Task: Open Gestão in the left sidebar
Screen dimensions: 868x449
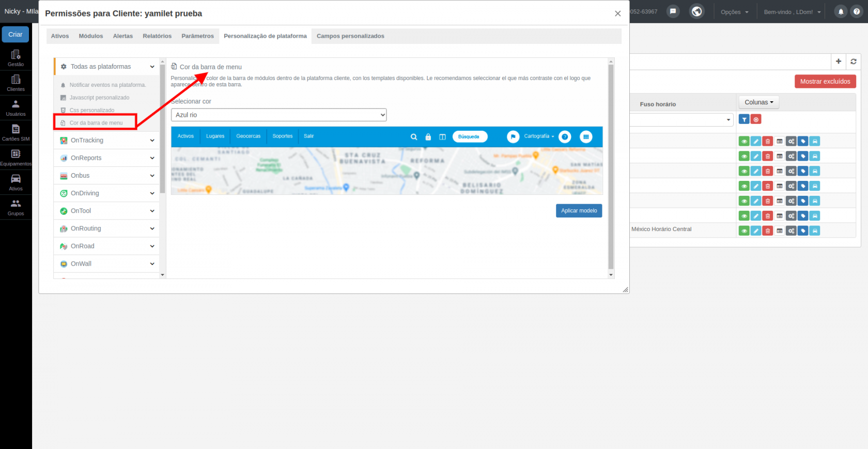Action: (x=16, y=58)
